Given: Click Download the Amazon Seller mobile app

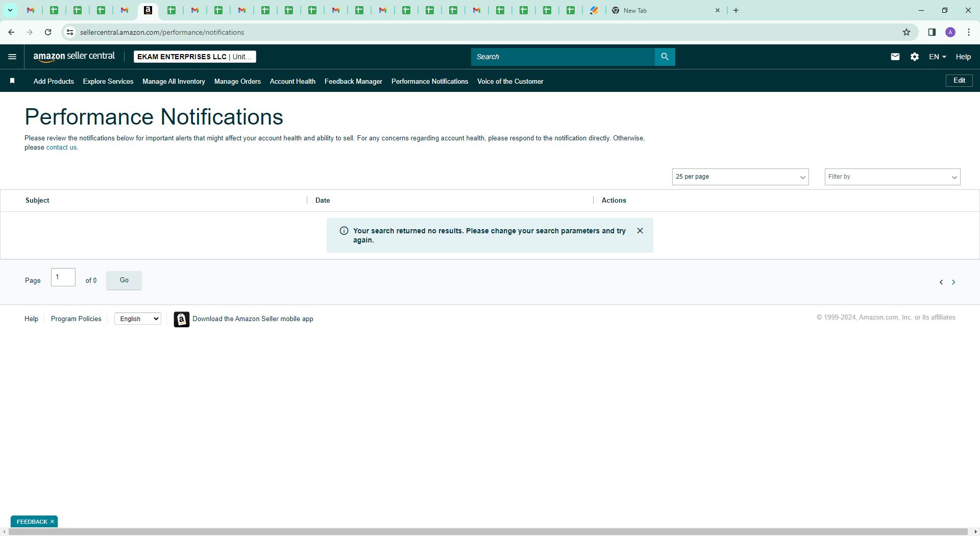Looking at the screenshot, I should [253, 319].
